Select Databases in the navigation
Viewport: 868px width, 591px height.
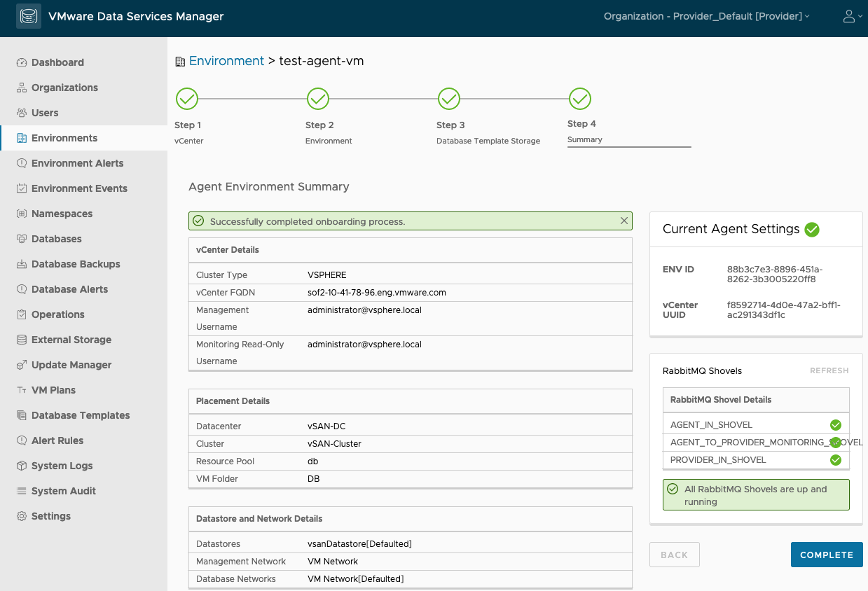click(57, 239)
